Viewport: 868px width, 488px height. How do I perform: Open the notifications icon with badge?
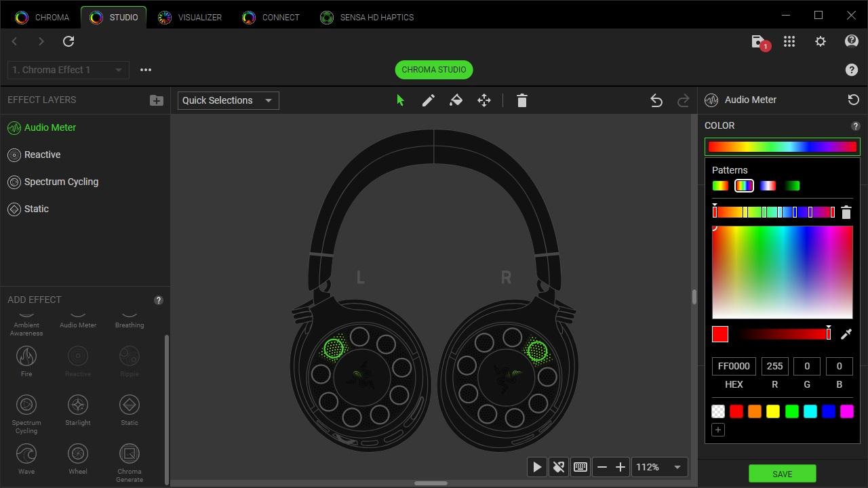point(760,42)
